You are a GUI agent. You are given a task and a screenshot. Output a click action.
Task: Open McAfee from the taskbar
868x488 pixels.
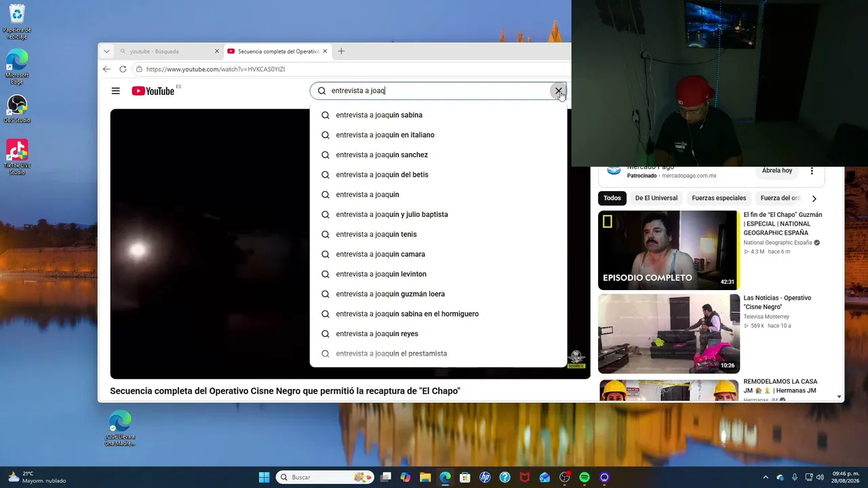pyautogui.click(x=524, y=477)
